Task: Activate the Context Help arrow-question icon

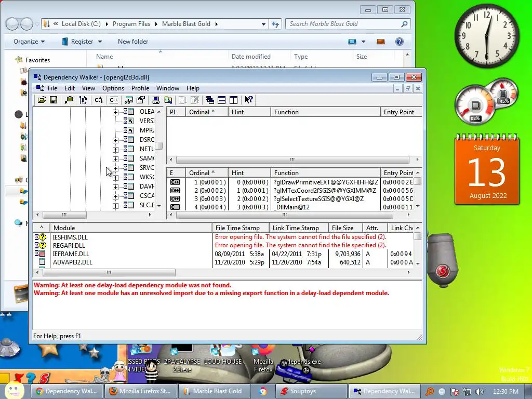Action: [x=249, y=100]
